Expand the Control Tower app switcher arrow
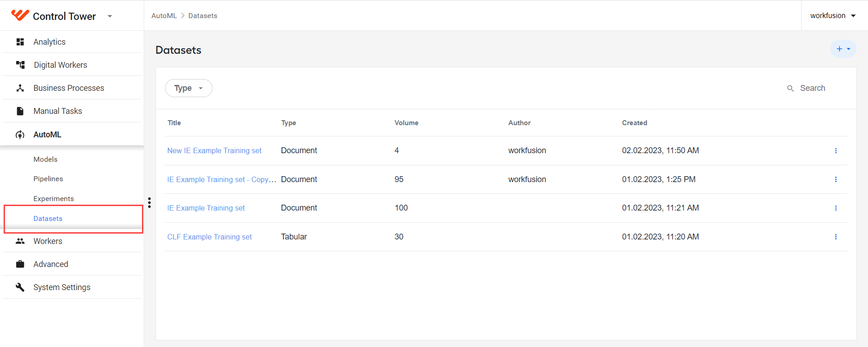Screen dimensions: 868x347 coord(110,16)
